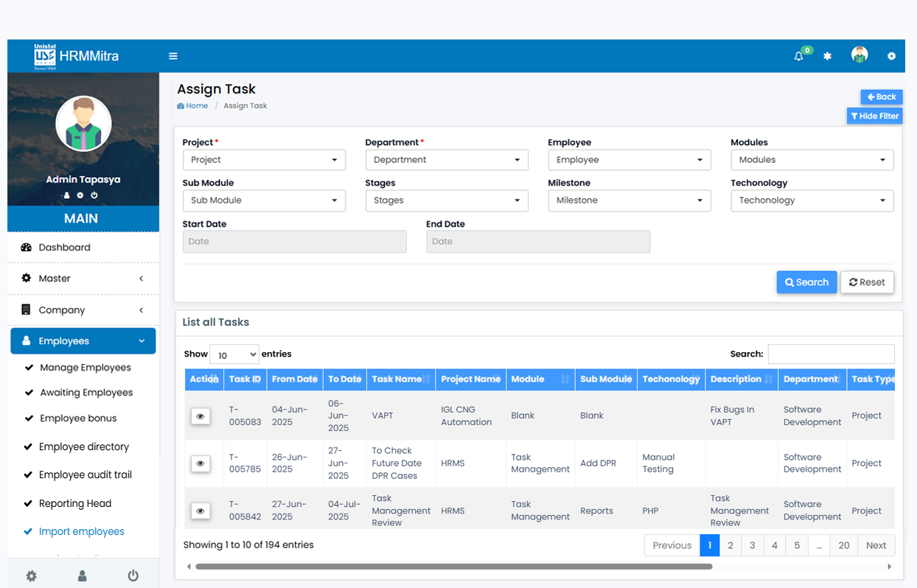The width and height of the screenshot is (917, 588).
Task: Open the Department dropdown
Action: [x=447, y=160]
